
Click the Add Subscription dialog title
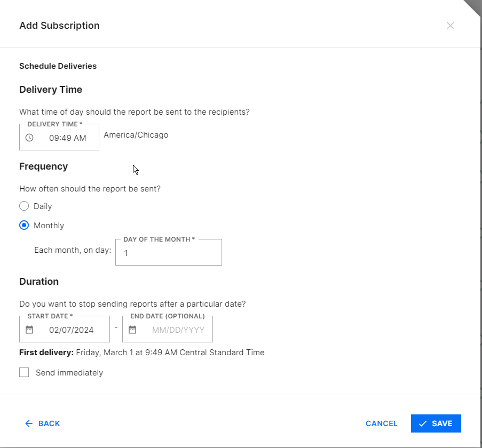59,25
